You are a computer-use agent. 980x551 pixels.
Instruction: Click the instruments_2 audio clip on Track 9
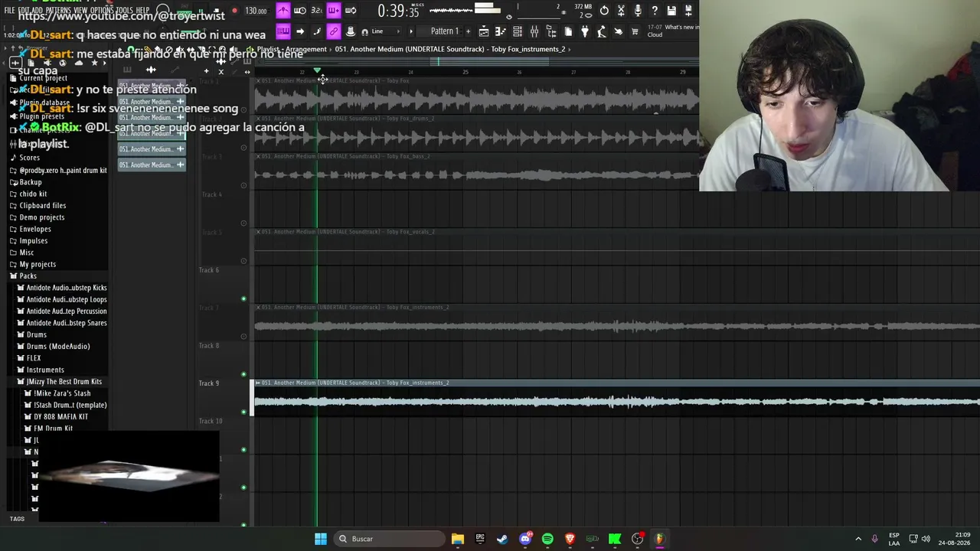click(x=617, y=397)
